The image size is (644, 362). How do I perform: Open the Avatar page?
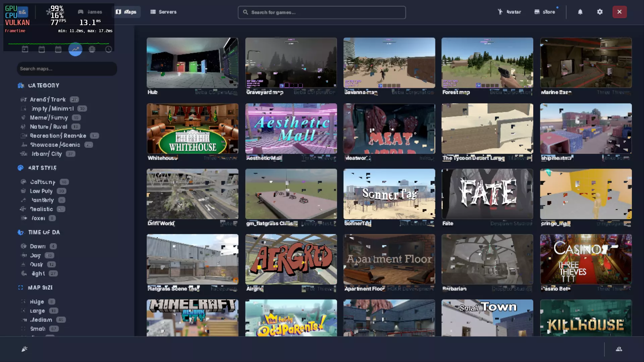tap(509, 12)
